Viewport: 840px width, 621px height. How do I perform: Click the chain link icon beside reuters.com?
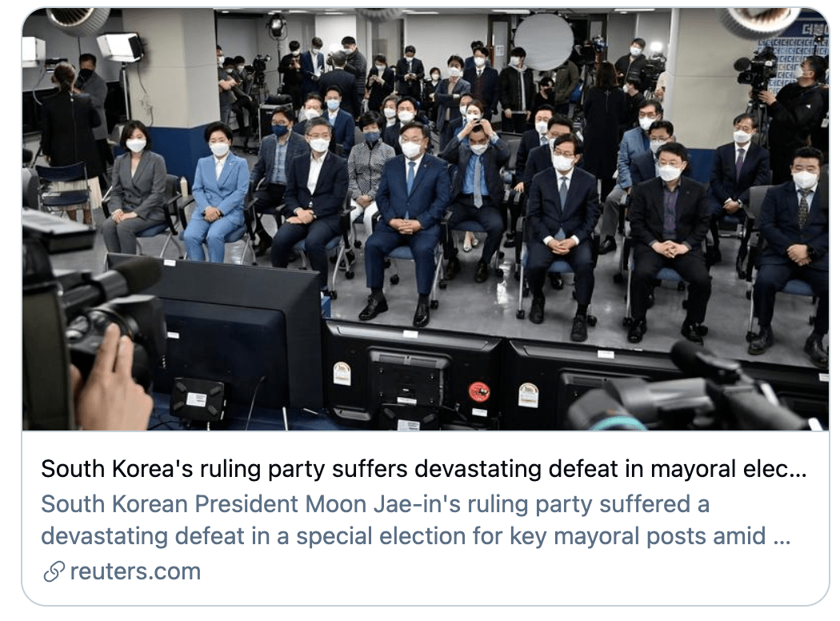[x=54, y=571]
